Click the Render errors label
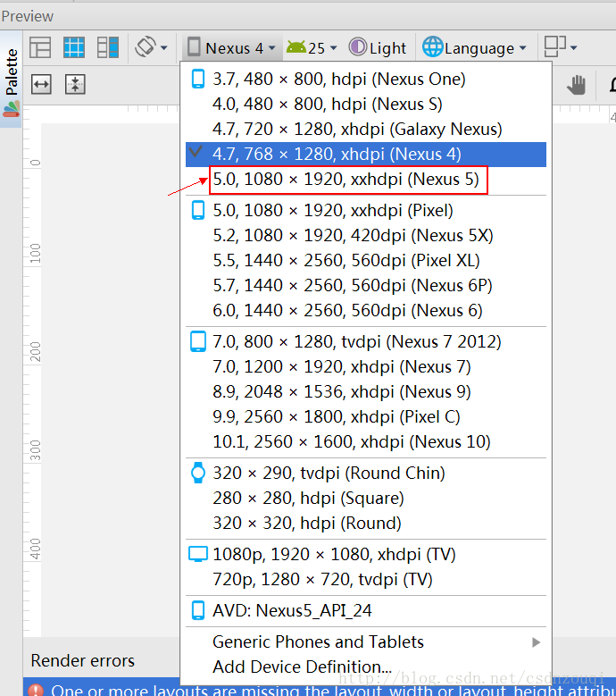The width and height of the screenshot is (616, 696). click(83, 661)
